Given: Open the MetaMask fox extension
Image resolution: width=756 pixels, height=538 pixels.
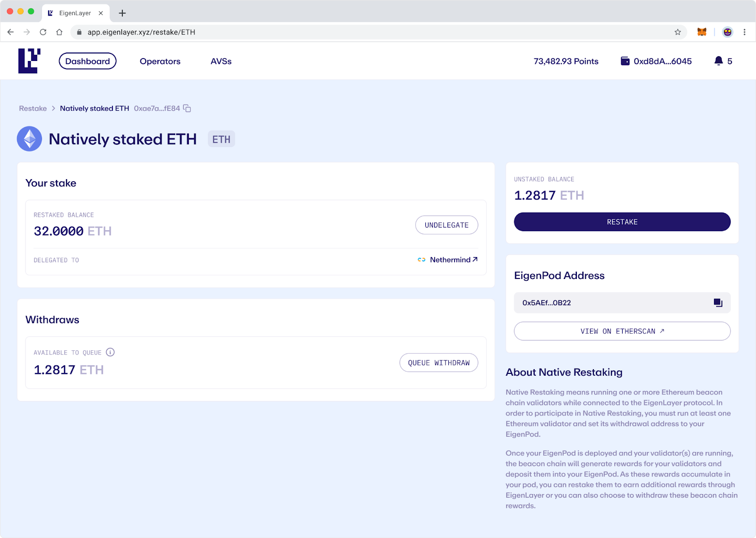Looking at the screenshot, I should point(702,32).
